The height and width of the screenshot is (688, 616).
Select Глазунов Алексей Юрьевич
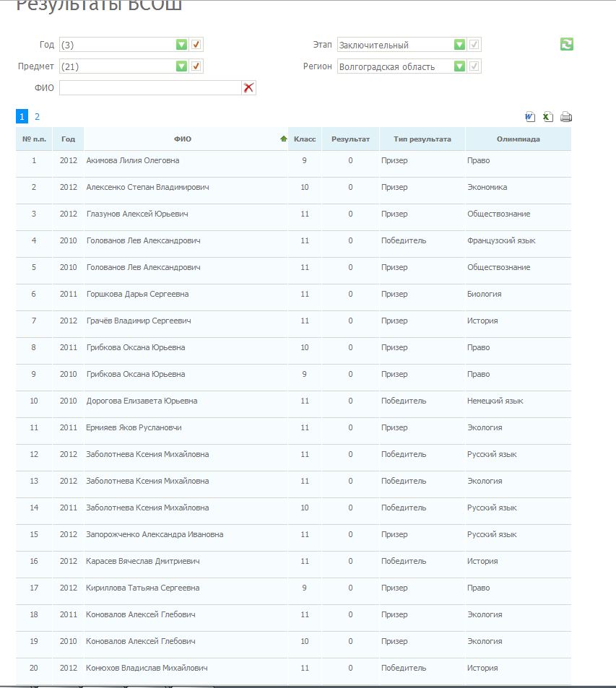tap(137, 214)
